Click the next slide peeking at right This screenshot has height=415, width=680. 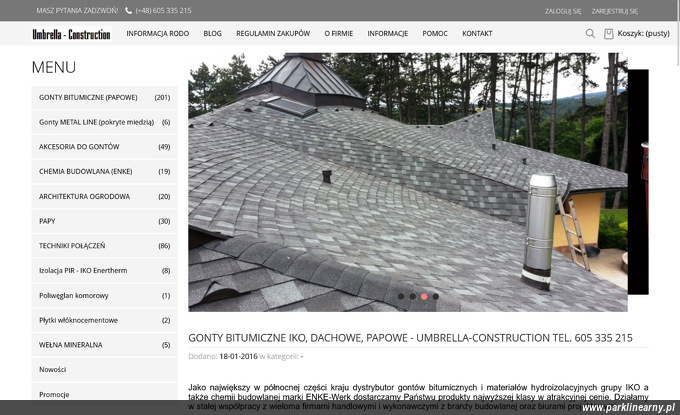click(638, 182)
